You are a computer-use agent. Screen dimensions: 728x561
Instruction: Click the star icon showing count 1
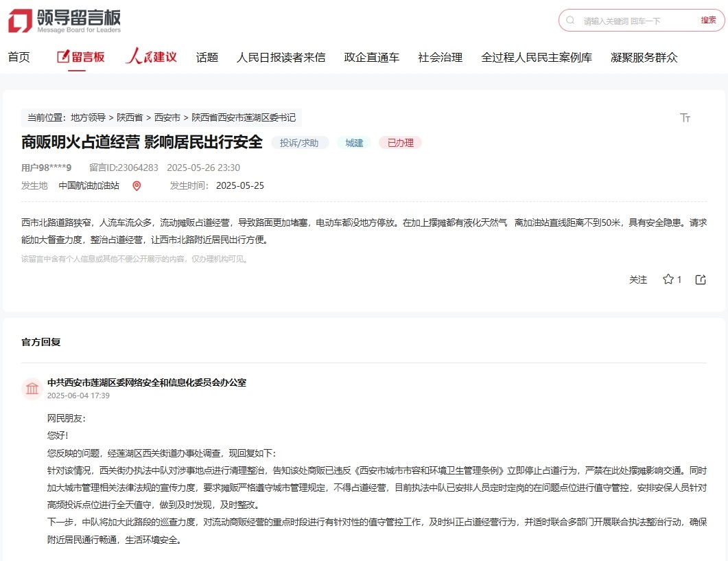(667, 279)
